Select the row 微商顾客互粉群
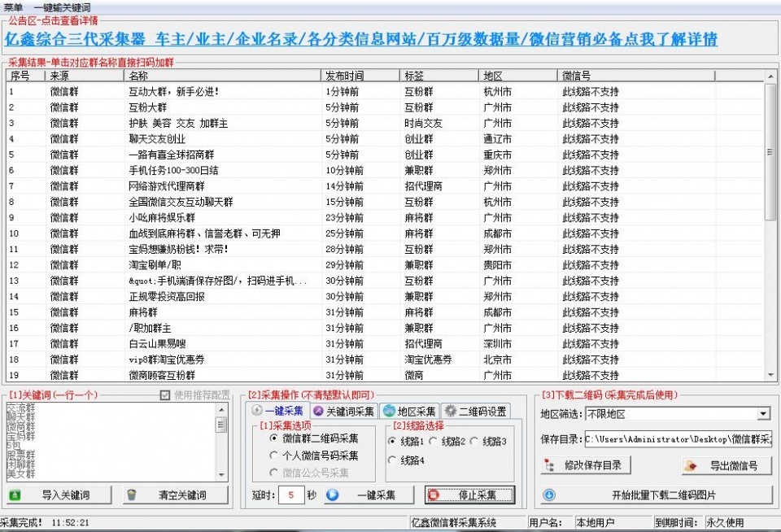This screenshot has height=532, width=781. coord(385,375)
